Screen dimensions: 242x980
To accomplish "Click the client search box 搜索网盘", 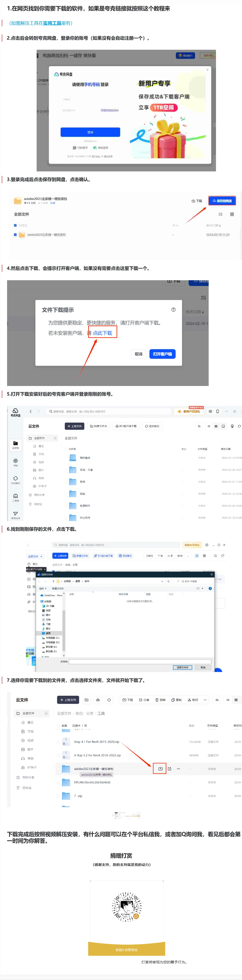I will click(x=108, y=411).
